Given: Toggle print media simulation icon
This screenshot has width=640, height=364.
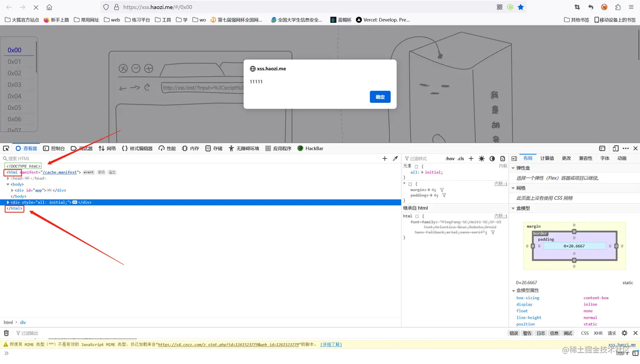Looking at the screenshot, I should (503, 159).
